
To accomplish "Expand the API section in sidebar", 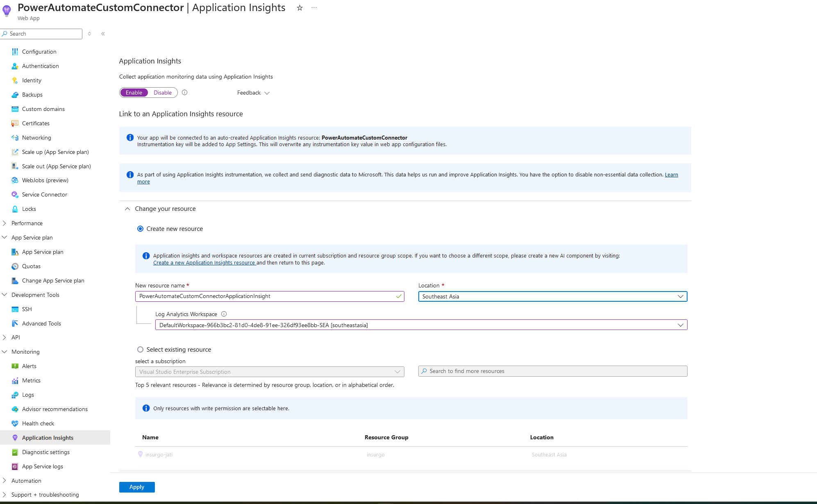I will click(5, 337).
